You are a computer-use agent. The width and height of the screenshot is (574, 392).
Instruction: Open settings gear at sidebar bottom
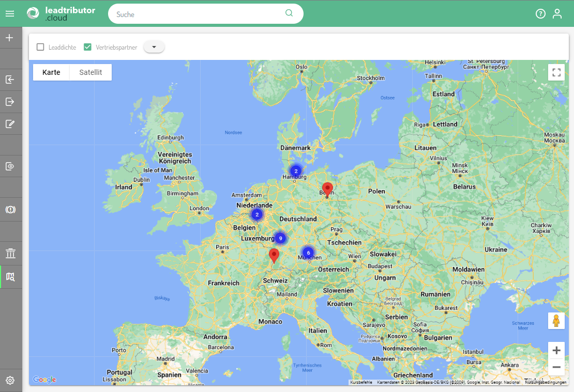pos(10,381)
